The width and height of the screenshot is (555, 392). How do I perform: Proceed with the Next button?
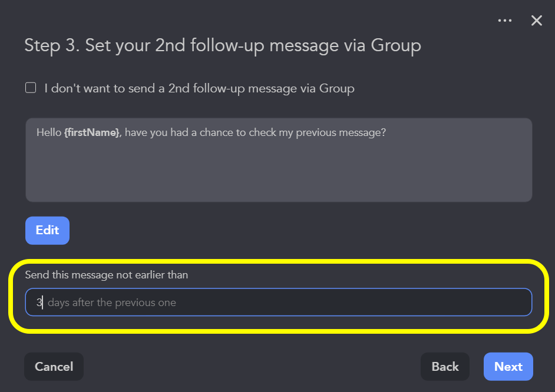(x=508, y=367)
